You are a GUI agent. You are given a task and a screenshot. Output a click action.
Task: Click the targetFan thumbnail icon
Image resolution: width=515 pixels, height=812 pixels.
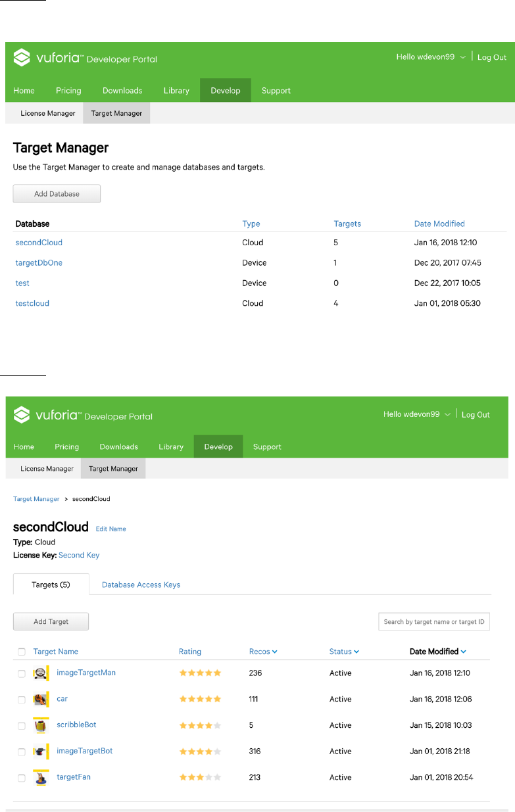(41, 778)
